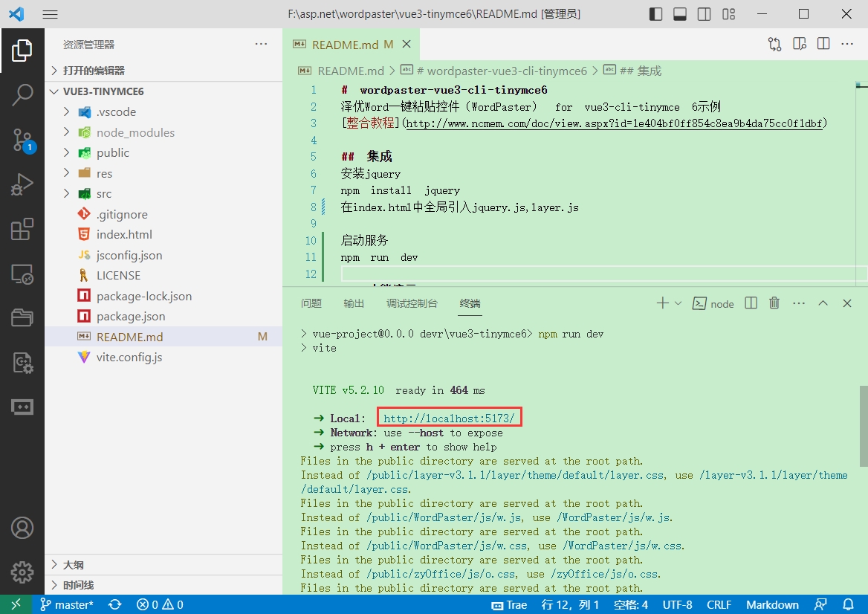Expand the node_modules folder

tap(135, 132)
